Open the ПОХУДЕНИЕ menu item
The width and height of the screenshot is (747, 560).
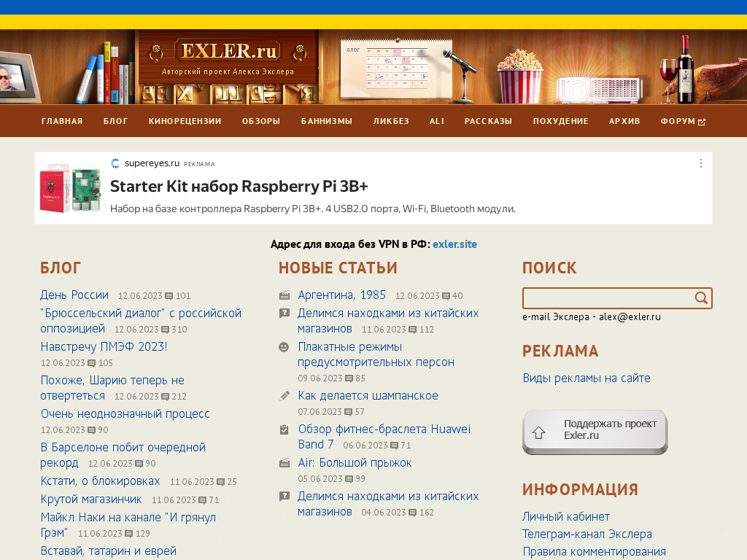pyautogui.click(x=561, y=122)
